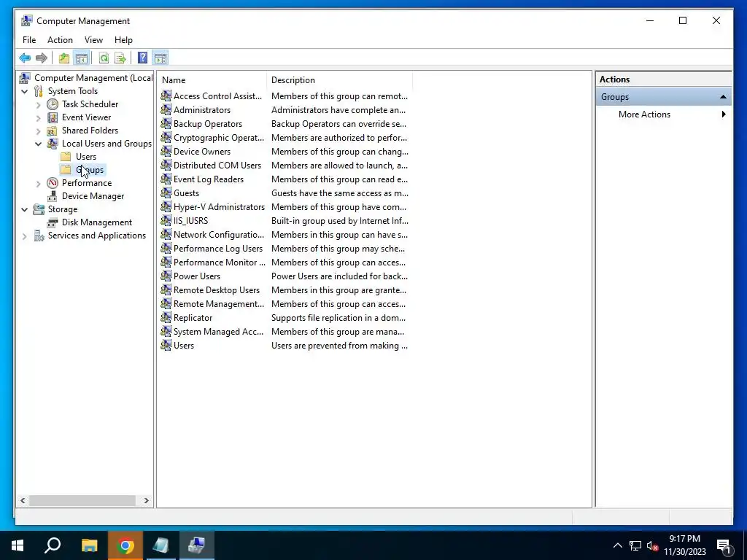This screenshot has width=747, height=560.
Task: Click the Guests group icon
Action: point(166,192)
